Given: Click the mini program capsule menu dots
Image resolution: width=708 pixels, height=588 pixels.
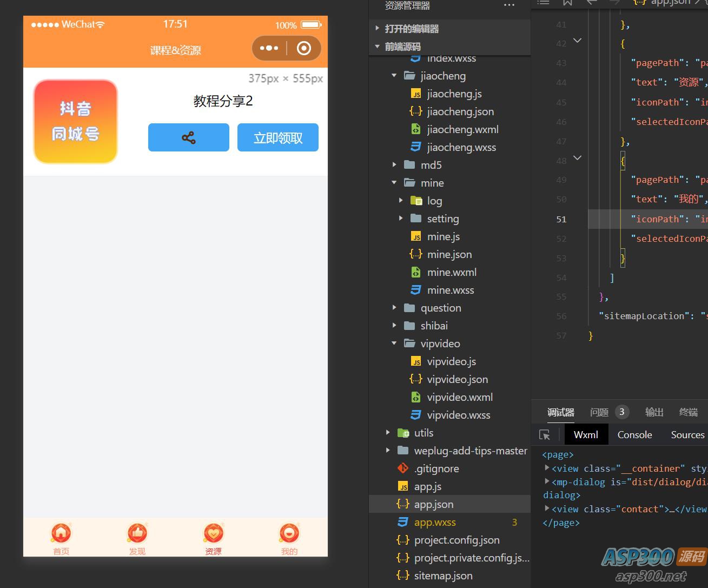Looking at the screenshot, I should pos(269,48).
